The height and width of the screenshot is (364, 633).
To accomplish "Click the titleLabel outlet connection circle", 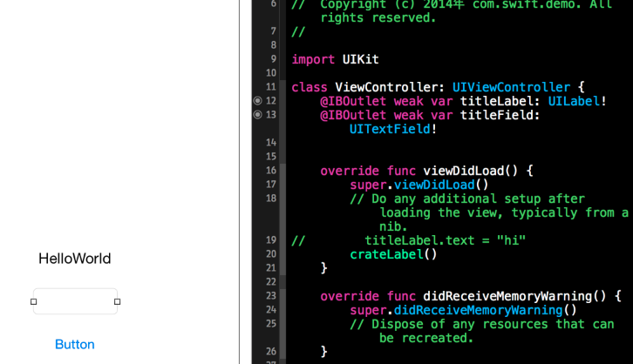I will pyautogui.click(x=257, y=101).
